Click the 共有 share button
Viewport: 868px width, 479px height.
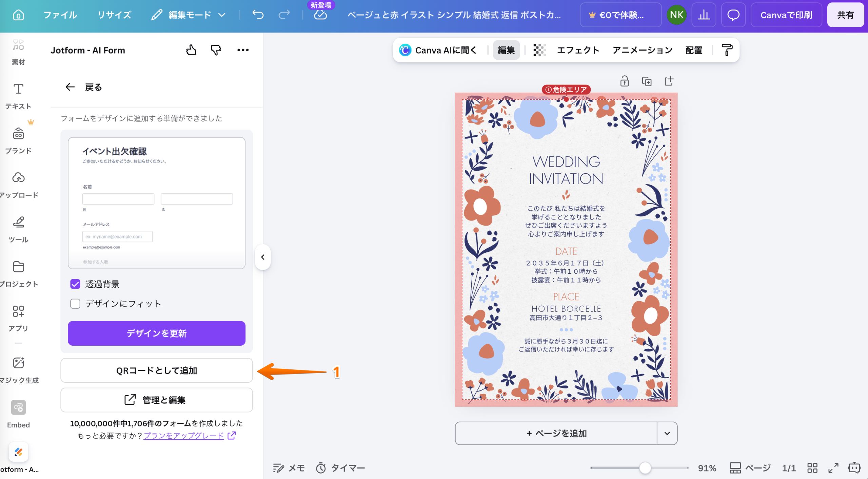(845, 15)
